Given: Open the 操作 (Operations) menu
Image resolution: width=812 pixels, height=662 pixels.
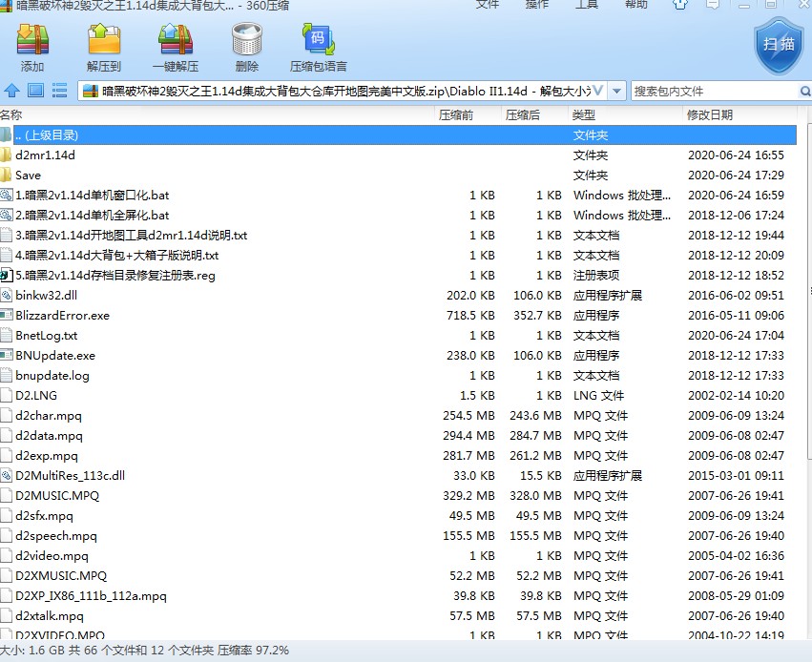Looking at the screenshot, I should (537, 5).
